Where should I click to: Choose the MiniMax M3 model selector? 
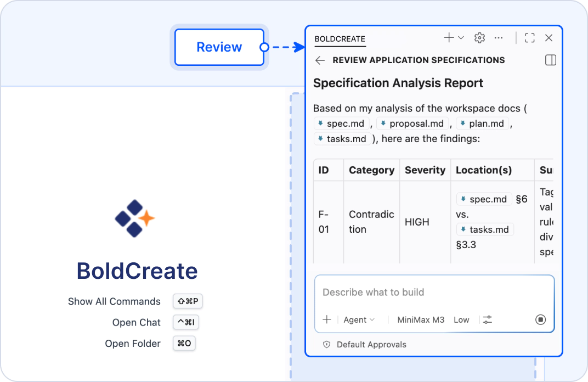coord(421,320)
